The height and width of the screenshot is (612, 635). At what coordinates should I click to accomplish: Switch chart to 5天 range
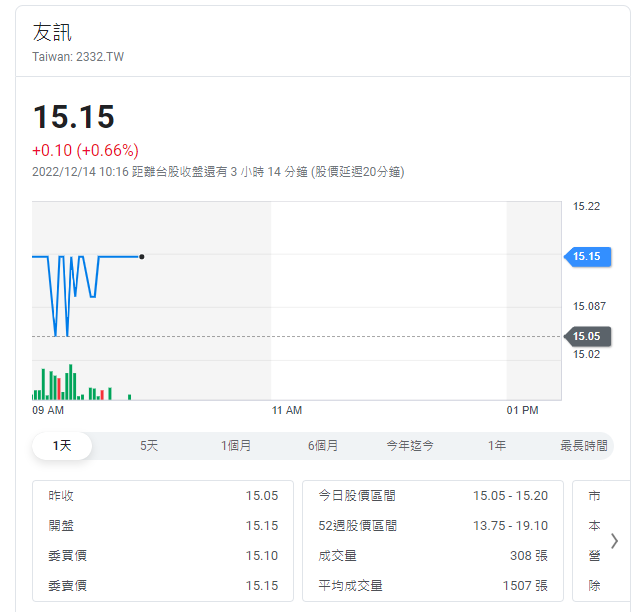[x=149, y=446]
